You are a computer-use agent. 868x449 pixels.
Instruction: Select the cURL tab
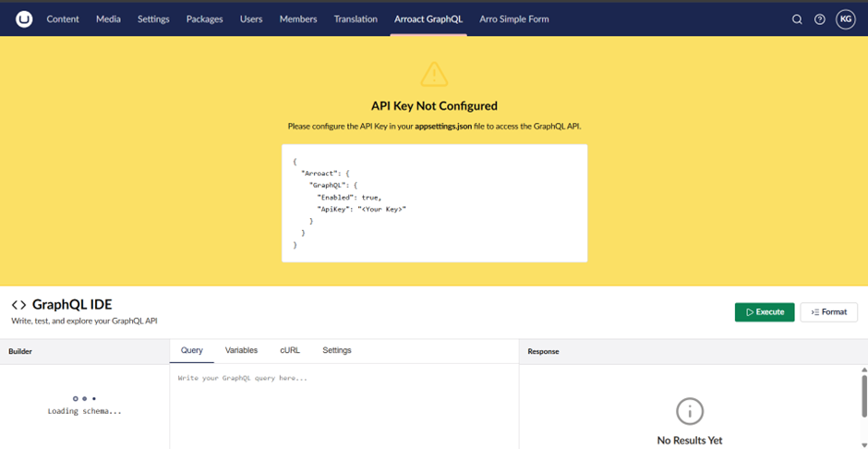pyautogui.click(x=290, y=351)
